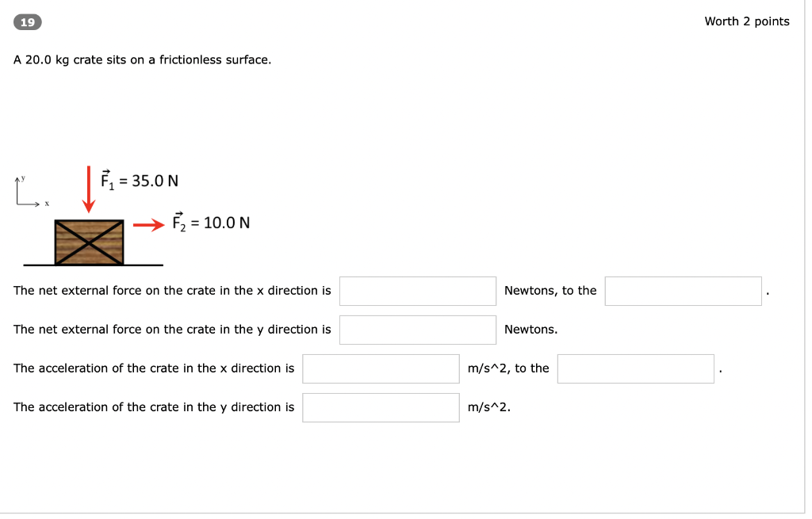The height and width of the screenshot is (519, 812).
Task: Click the F1 = 35.0 N label
Action: [140, 180]
